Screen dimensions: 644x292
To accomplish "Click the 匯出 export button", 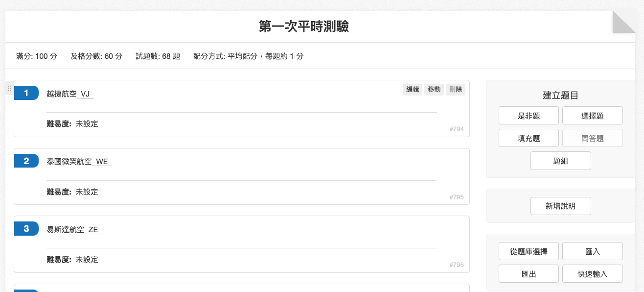I will [529, 274].
